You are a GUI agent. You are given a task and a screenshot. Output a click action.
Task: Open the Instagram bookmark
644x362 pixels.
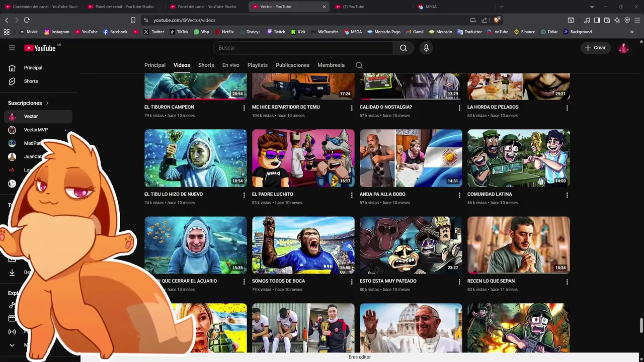(x=57, y=32)
